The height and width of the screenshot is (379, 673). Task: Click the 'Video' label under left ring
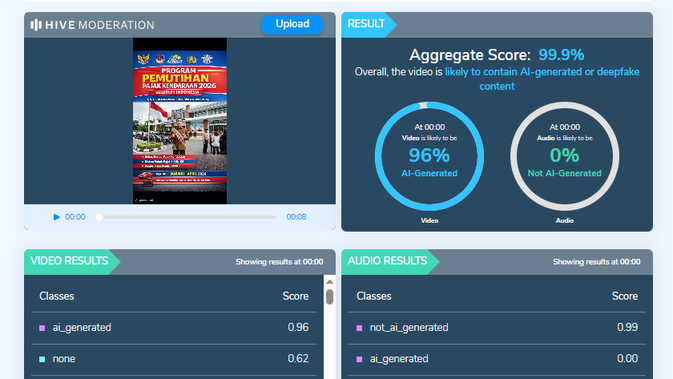pos(429,221)
